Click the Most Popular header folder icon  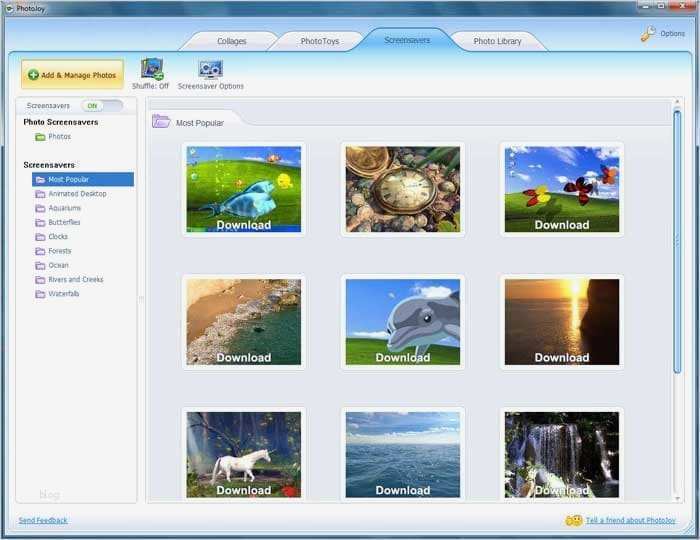[x=161, y=121]
